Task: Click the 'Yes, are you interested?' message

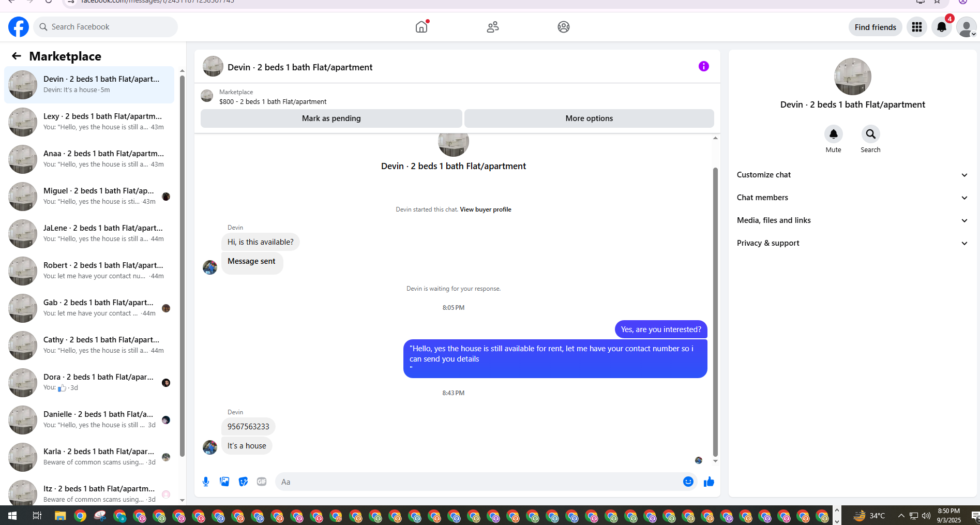Action: [x=661, y=329]
